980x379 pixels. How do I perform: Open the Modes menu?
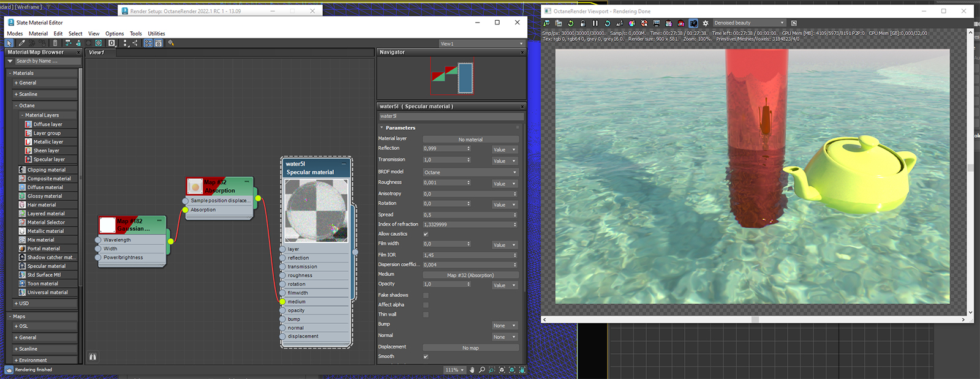click(x=15, y=34)
